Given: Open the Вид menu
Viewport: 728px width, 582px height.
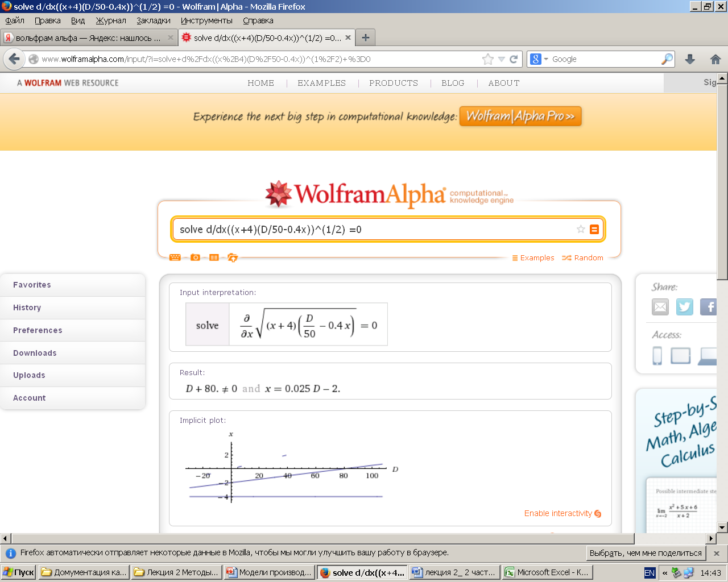Looking at the screenshot, I should (x=78, y=20).
